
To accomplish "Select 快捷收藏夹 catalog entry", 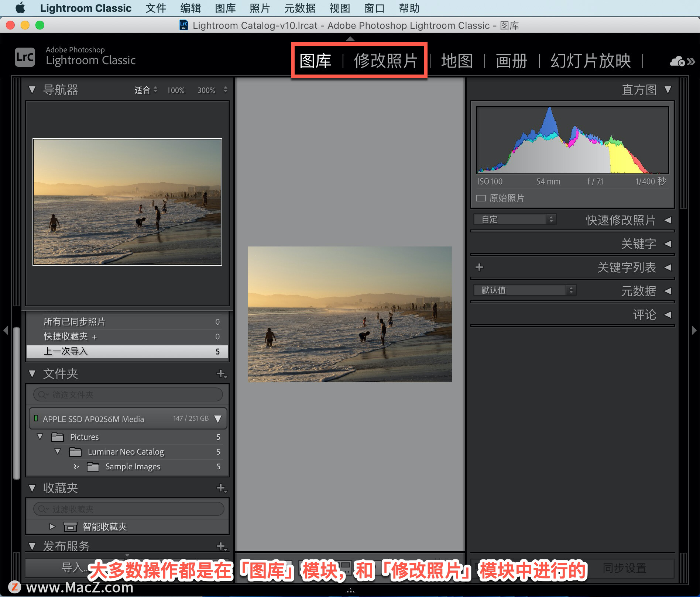I will point(127,337).
